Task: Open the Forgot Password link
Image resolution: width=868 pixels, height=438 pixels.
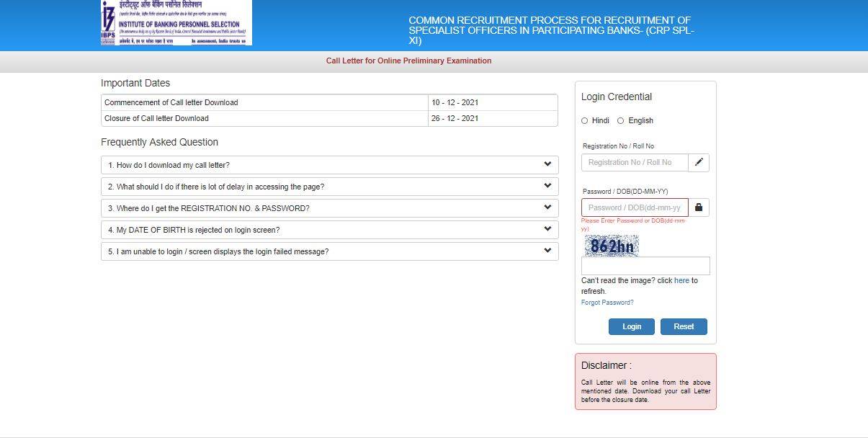Action: pyautogui.click(x=607, y=302)
